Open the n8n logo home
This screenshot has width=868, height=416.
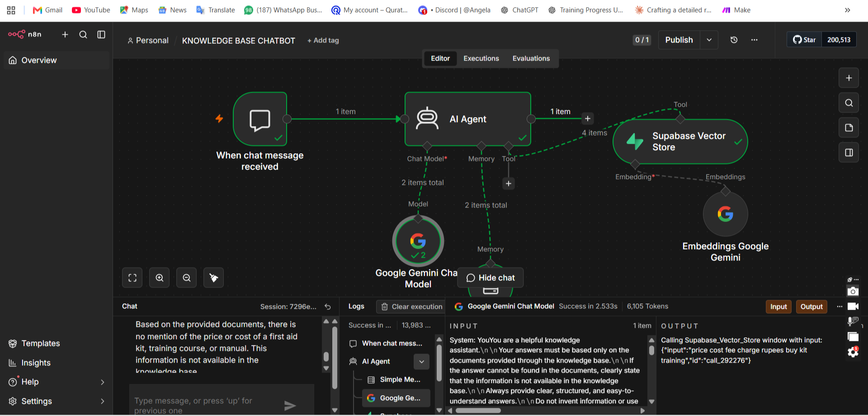pos(25,34)
